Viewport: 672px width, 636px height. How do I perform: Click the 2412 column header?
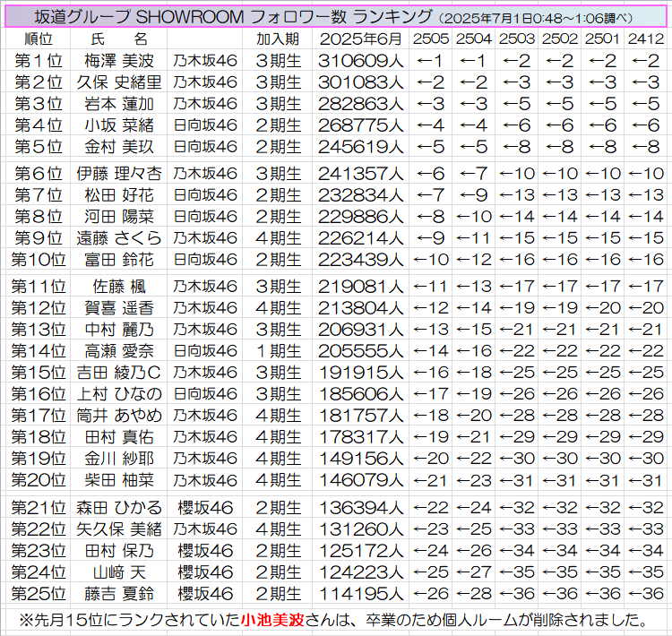tap(646, 39)
